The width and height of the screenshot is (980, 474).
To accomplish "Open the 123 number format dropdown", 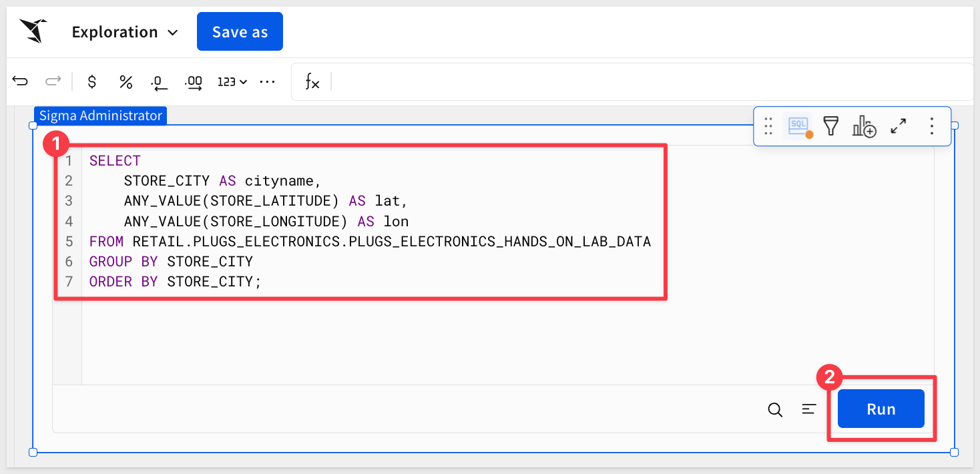I will coord(232,82).
